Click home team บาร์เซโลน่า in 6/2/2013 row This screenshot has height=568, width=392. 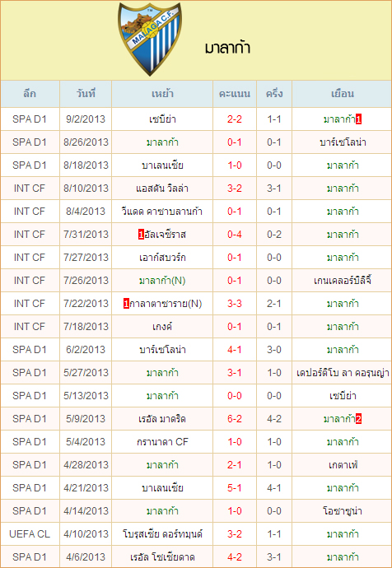pos(162,350)
